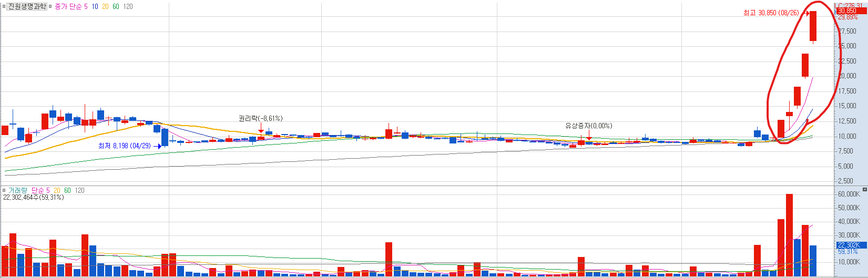The width and height of the screenshot is (868, 278).
Task: Click the 진원생명과학 stock name button
Action: tap(27, 6)
